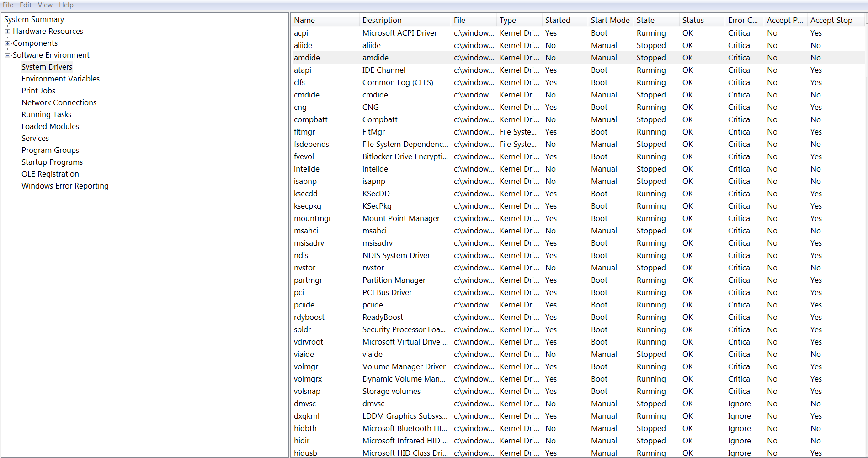Viewport: 868px width, 458px height.
Task: Open Windows Error Reporting category
Action: pos(65,186)
